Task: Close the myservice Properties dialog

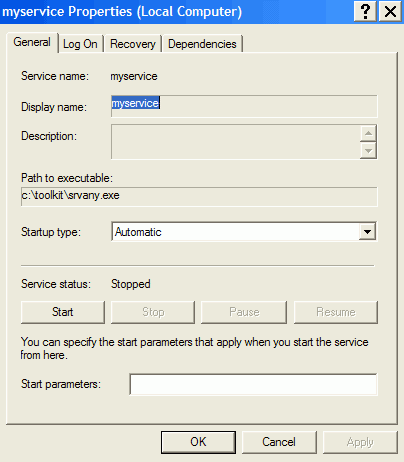Action: tap(390, 12)
